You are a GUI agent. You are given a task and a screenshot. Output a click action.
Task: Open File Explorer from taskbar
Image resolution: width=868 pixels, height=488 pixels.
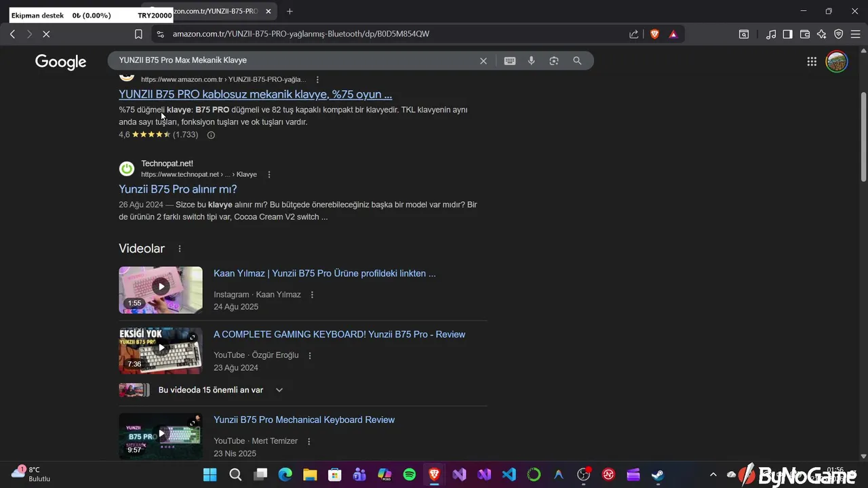[310, 474]
